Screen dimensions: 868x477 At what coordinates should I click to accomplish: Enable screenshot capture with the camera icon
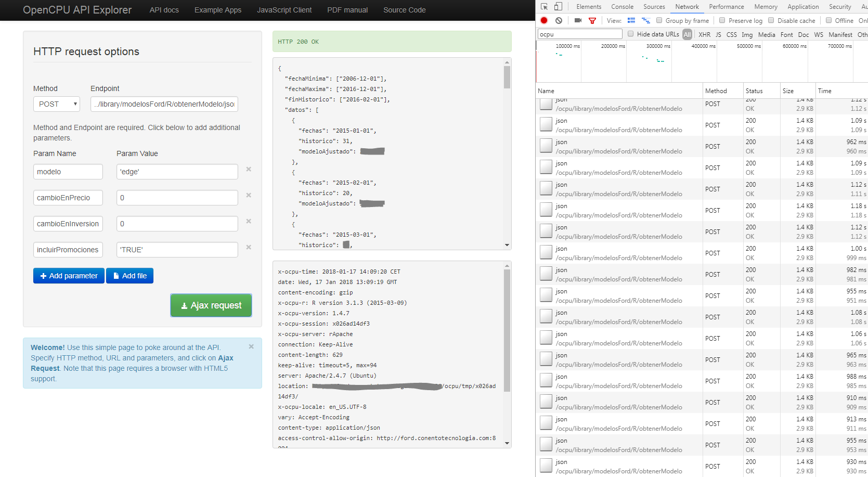pyautogui.click(x=577, y=20)
